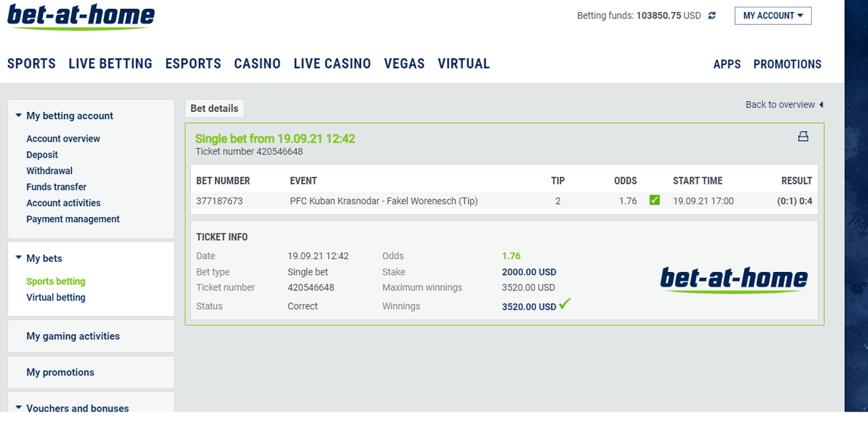Go to the ESPORTS section

coord(193,64)
